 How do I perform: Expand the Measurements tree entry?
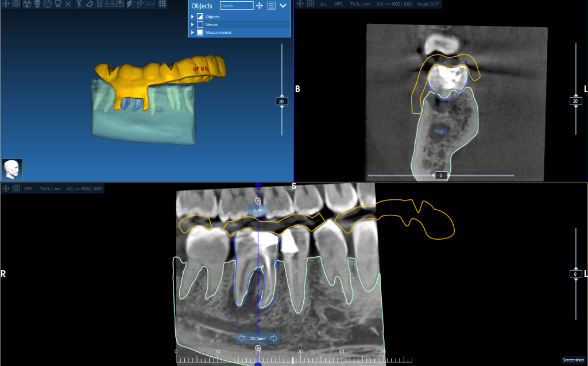click(192, 33)
